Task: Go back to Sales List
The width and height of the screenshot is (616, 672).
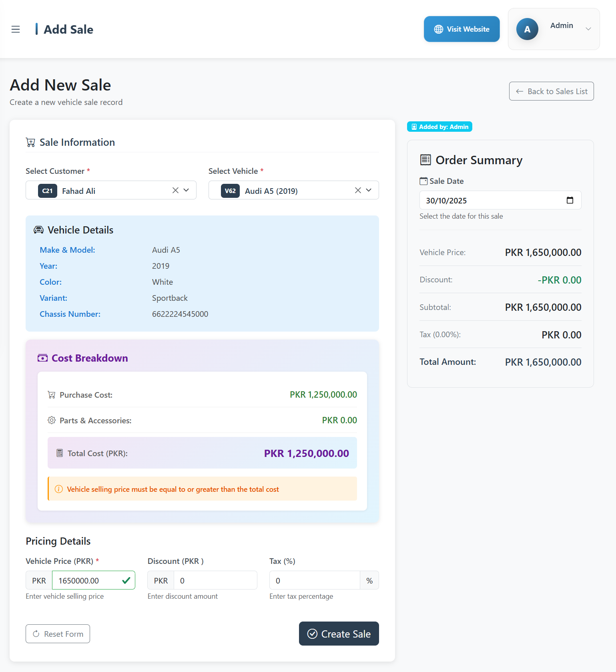Action: tap(551, 91)
